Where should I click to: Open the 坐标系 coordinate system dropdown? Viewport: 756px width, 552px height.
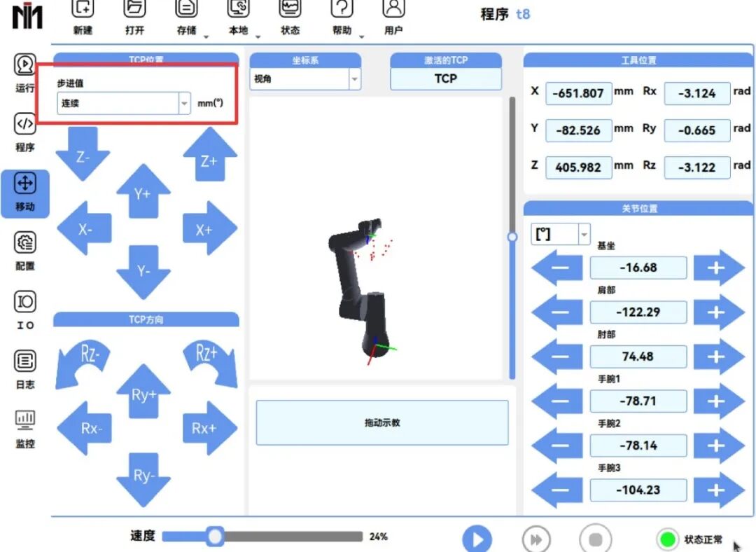pos(354,80)
